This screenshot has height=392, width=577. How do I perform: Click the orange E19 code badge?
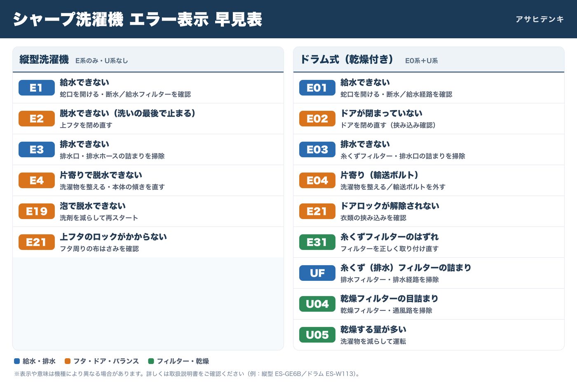point(37,211)
